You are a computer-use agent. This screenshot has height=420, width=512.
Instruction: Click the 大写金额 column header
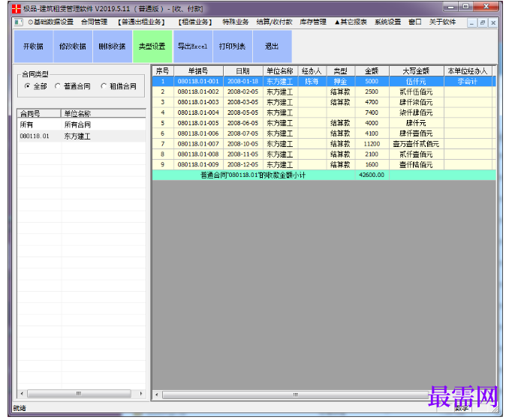coord(416,71)
